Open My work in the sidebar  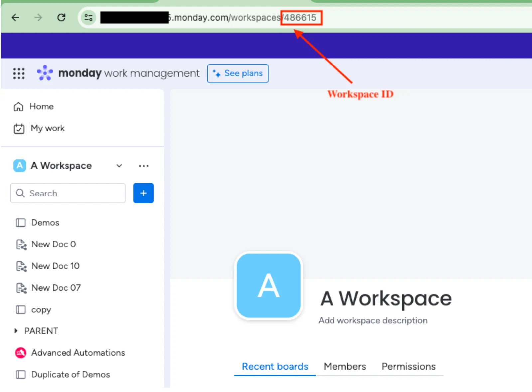tap(39, 128)
